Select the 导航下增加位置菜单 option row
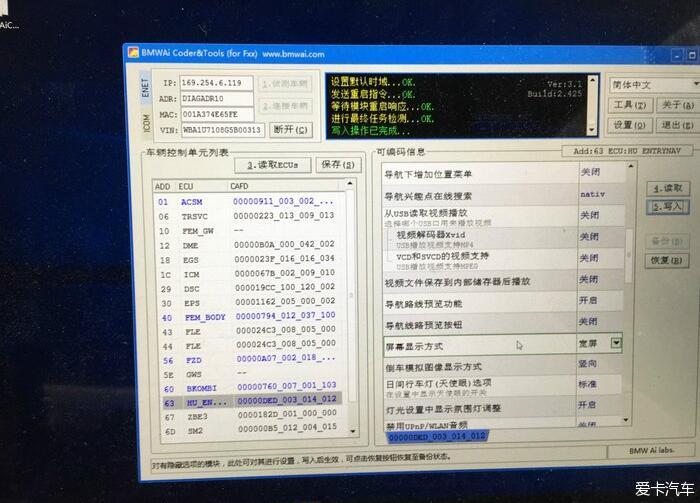Screen dimensions: 700x503 (504, 174)
